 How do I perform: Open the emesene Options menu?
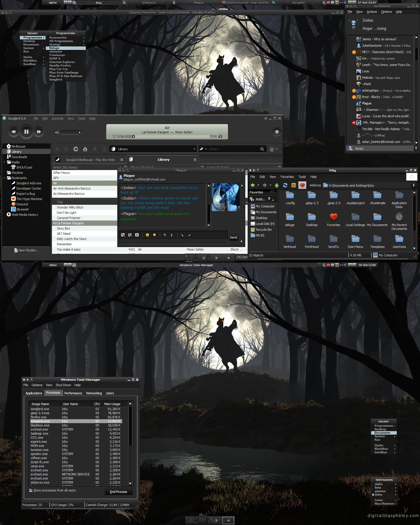pos(386,12)
